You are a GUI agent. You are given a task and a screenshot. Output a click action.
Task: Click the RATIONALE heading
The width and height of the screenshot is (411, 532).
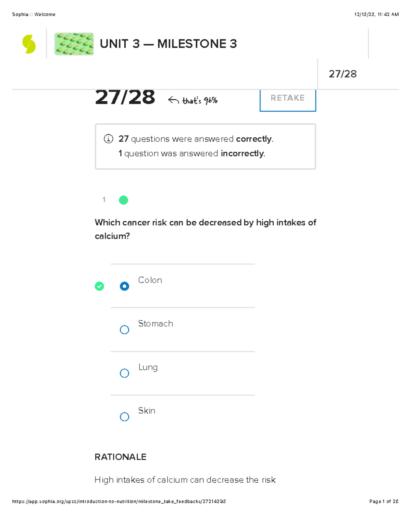120,457
